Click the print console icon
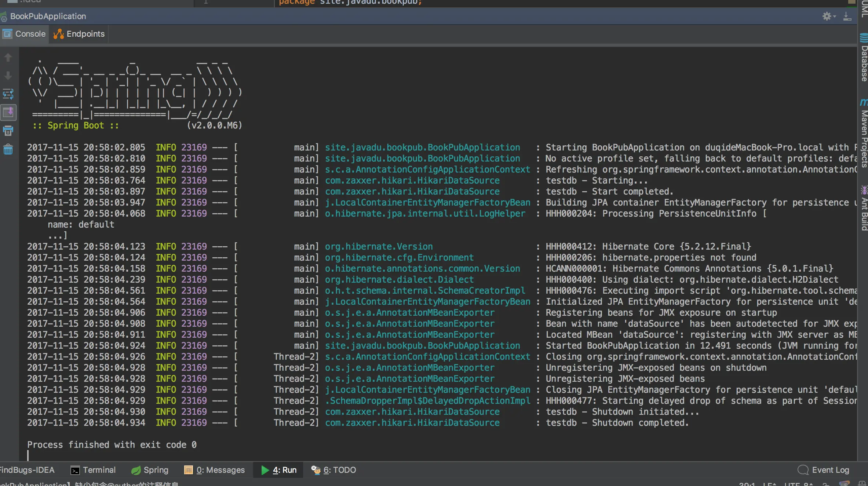 tap(8, 131)
